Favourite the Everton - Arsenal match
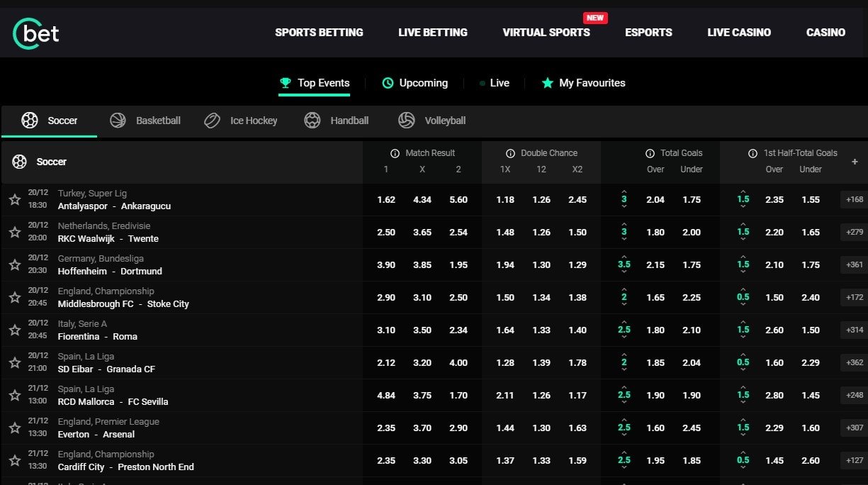This screenshot has width=868, height=485. [15, 428]
